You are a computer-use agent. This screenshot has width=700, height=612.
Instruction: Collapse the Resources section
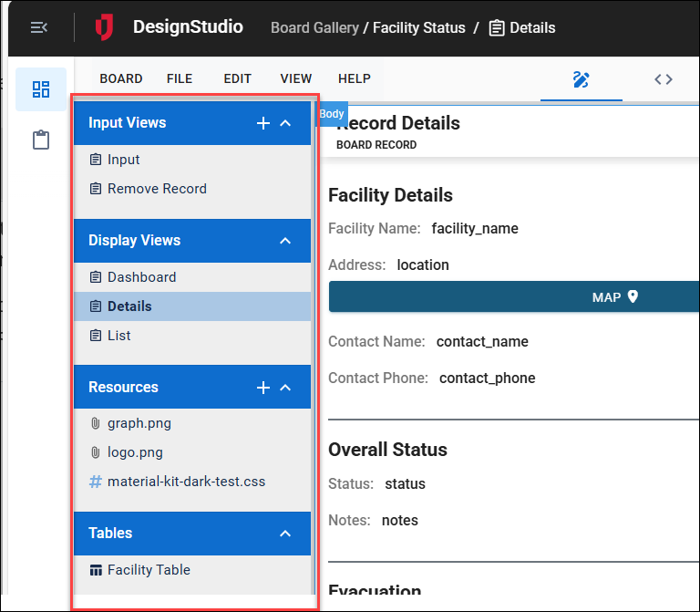tap(285, 388)
